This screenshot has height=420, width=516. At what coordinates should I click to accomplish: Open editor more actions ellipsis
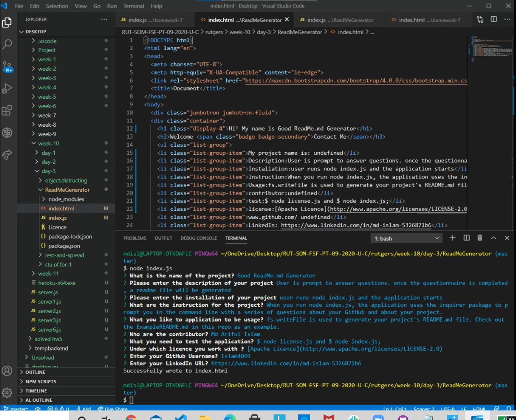507,19
